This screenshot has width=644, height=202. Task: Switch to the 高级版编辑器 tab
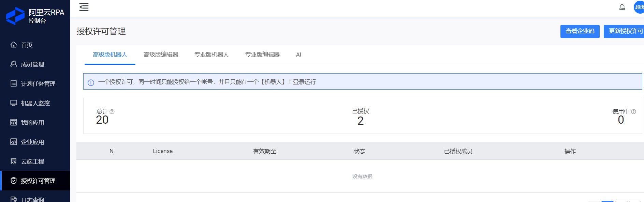161,55
